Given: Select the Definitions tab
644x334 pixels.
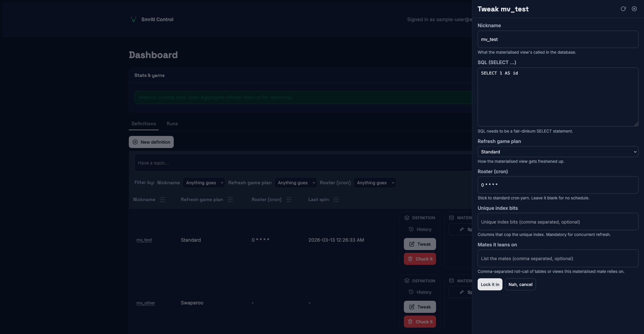Looking at the screenshot, I should pyautogui.click(x=144, y=124).
